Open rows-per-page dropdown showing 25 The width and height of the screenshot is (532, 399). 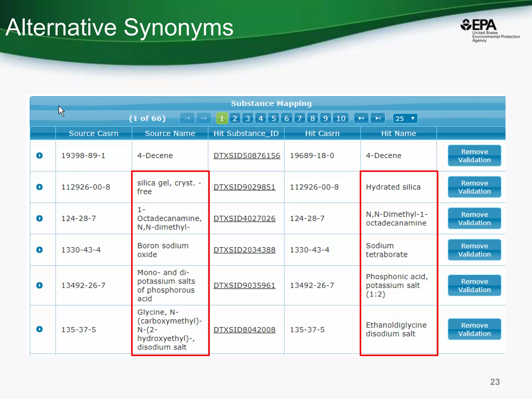[x=405, y=118]
